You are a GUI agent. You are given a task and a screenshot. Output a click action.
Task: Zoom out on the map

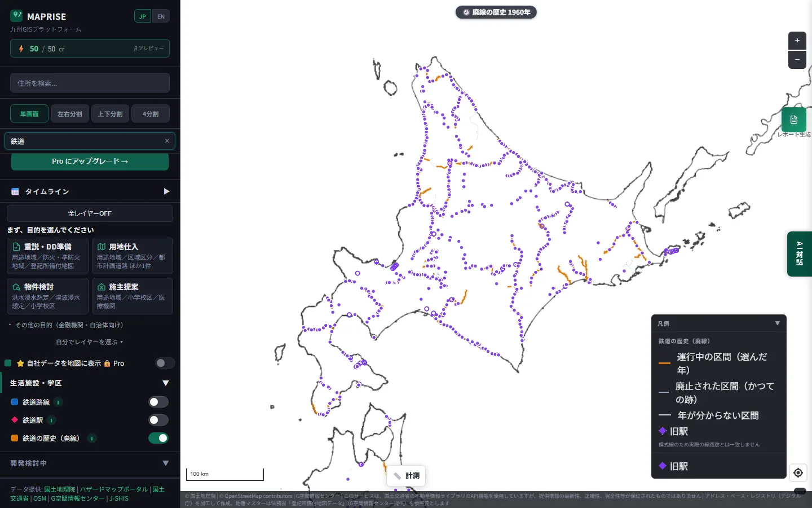(797, 59)
